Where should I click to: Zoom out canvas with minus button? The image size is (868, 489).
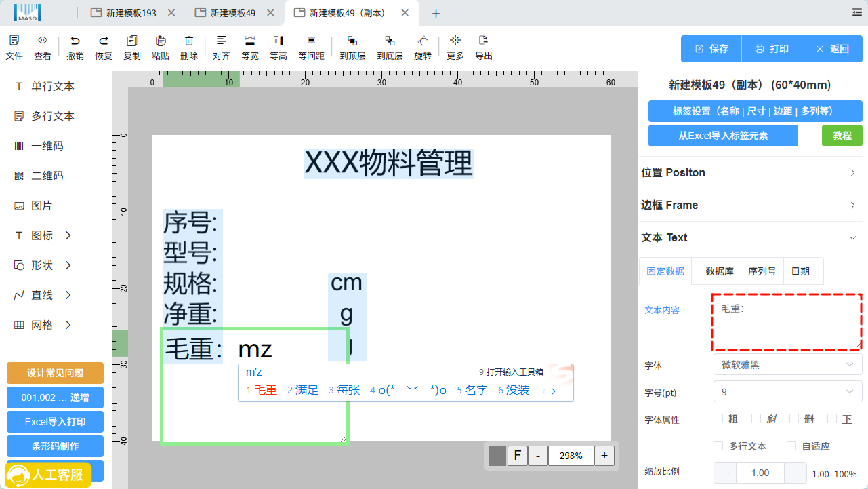(538, 456)
